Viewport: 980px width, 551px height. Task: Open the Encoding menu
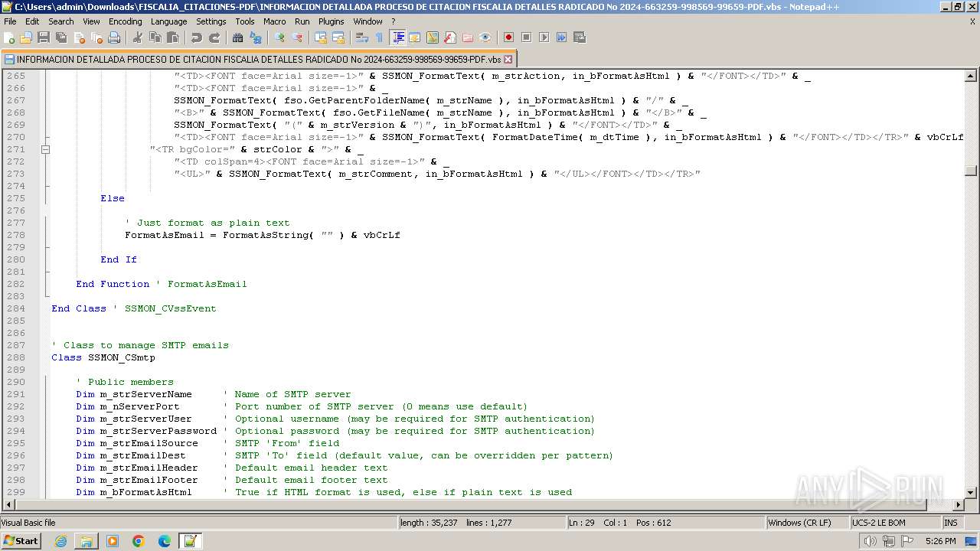click(125, 21)
